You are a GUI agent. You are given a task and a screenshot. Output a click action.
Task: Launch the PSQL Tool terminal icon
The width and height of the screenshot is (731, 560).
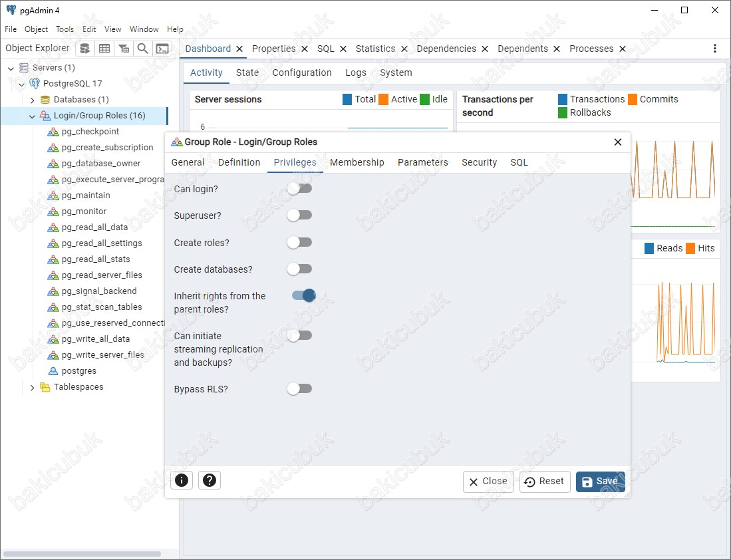(x=162, y=49)
